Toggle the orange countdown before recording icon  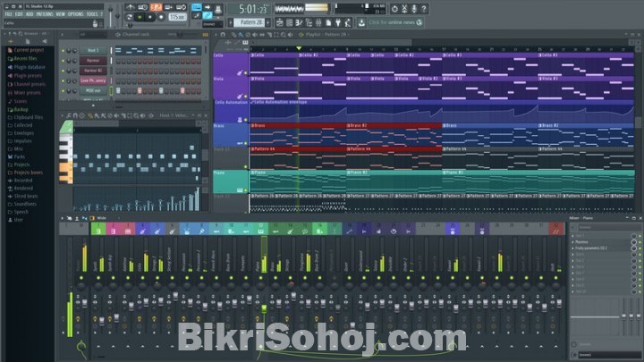tap(157, 7)
